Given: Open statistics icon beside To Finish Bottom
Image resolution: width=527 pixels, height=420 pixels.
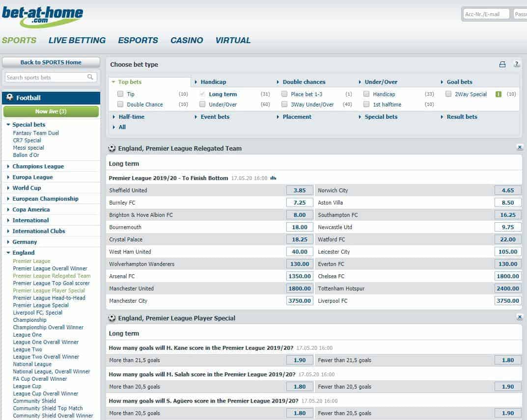Looking at the screenshot, I should tap(274, 178).
